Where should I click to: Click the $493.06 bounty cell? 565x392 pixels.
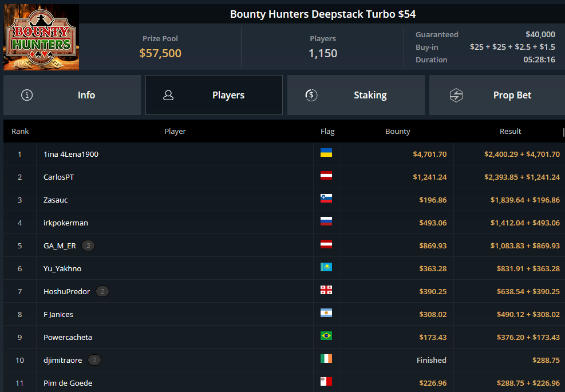(x=433, y=223)
